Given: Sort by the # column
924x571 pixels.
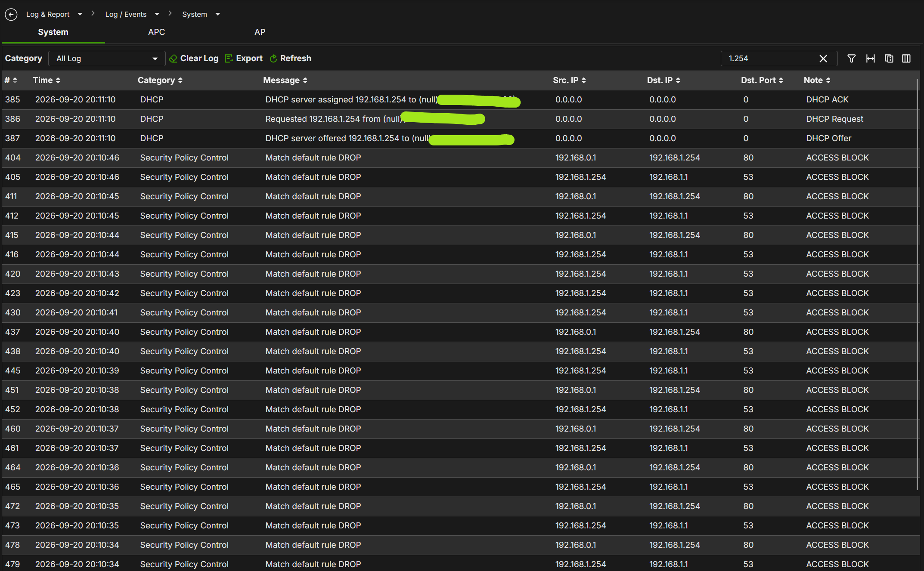Looking at the screenshot, I should point(11,80).
